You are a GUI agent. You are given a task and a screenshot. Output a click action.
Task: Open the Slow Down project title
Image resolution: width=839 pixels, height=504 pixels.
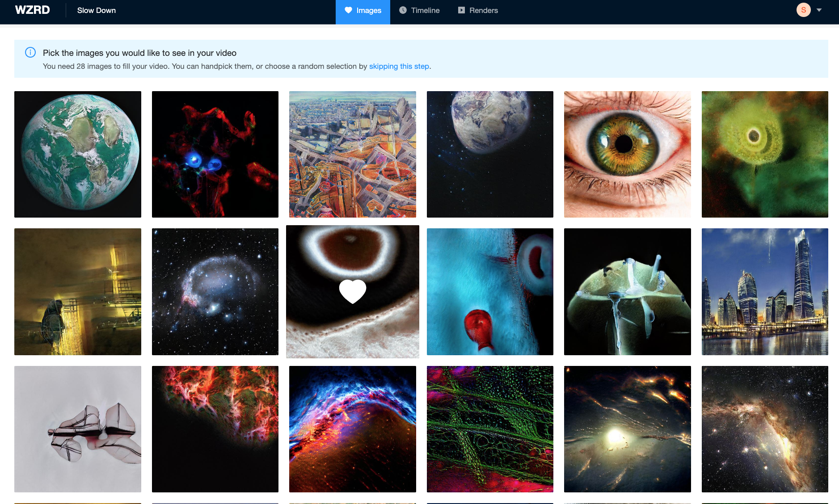pos(97,10)
